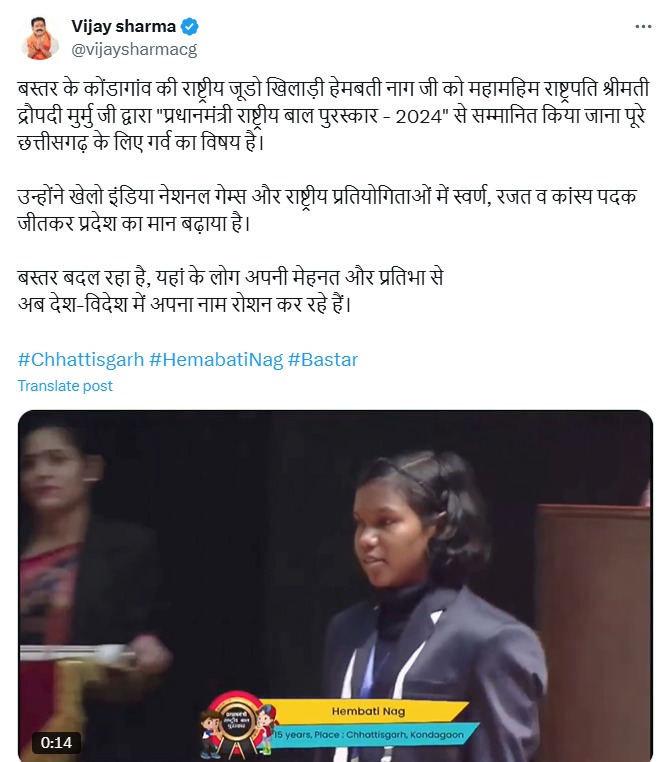Play the embedded video
This screenshot has width=658, height=762.
(x=335, y=586)
